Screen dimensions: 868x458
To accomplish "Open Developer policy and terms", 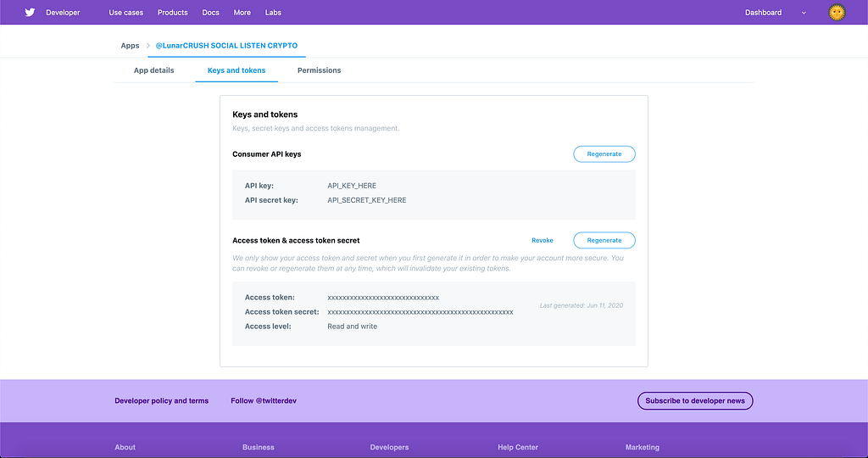I will click(x=162, y=400).
